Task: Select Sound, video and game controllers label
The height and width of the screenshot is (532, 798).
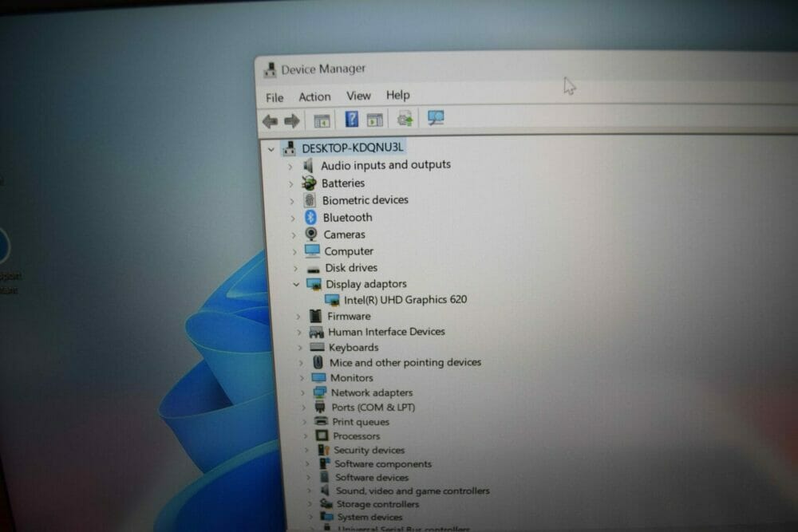Action: [x=413, y=491]
